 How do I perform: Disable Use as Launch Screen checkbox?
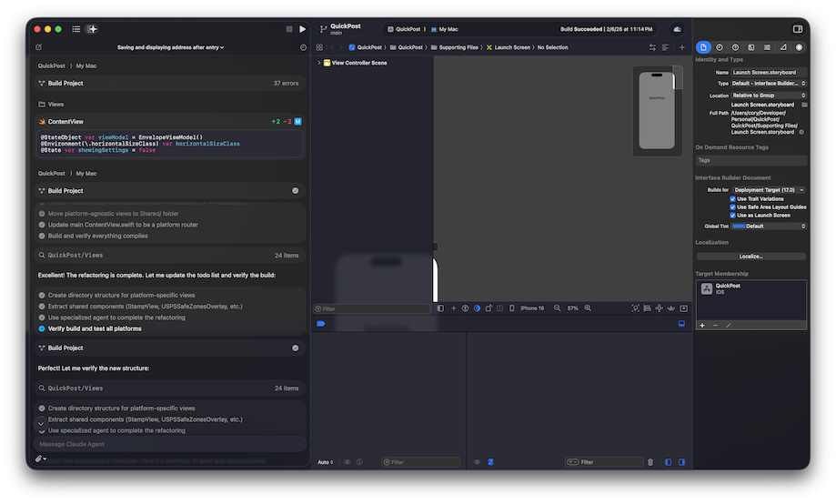click(x=733, y=216)
